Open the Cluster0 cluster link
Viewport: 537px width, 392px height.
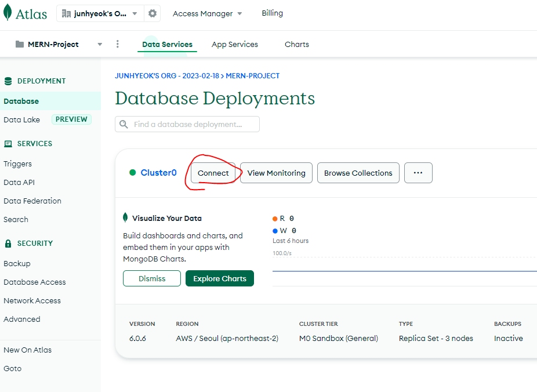158,173
